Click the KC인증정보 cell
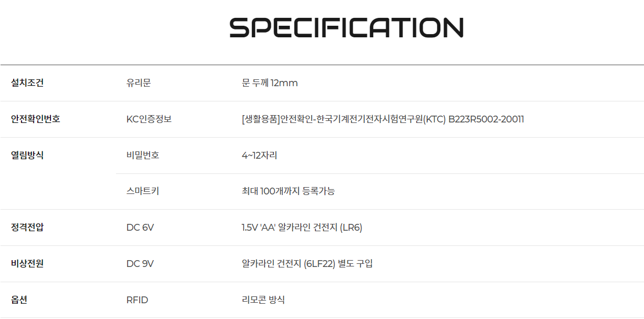Image resolution: width=644 pixels, height=319 pixels. 149,119
